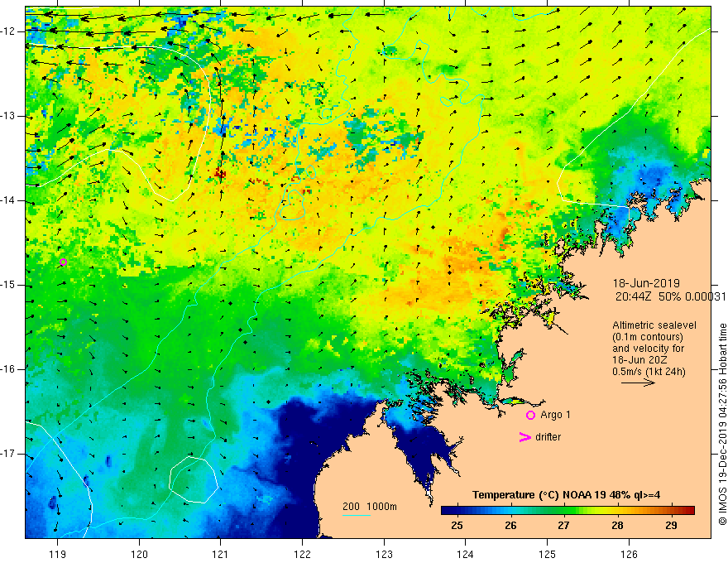This screenshot has width=728, height=563.
Task: Click the '20:44Z 50% 0.00031' text
Action: [x=670, y=296]
